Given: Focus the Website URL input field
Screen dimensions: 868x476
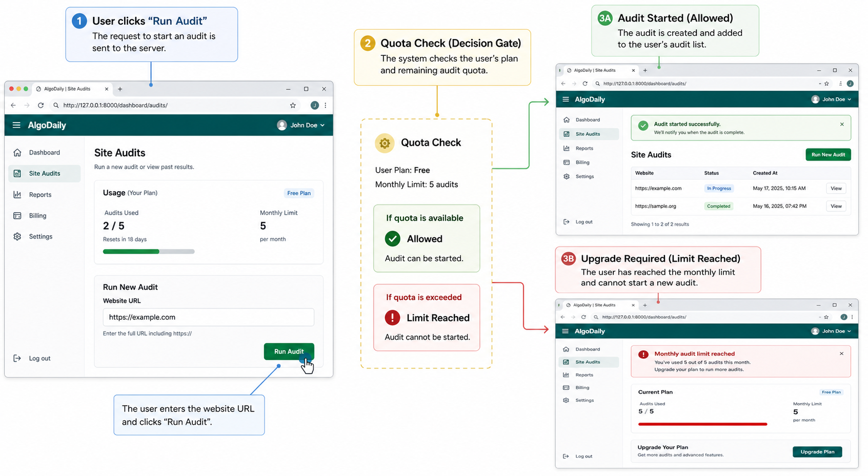Looking at the screenshot, I should coord(208,317).
